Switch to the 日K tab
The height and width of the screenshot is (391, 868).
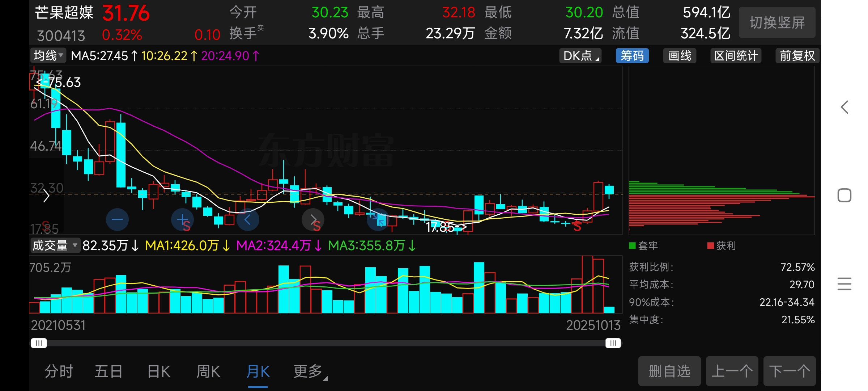coord(159,371)
